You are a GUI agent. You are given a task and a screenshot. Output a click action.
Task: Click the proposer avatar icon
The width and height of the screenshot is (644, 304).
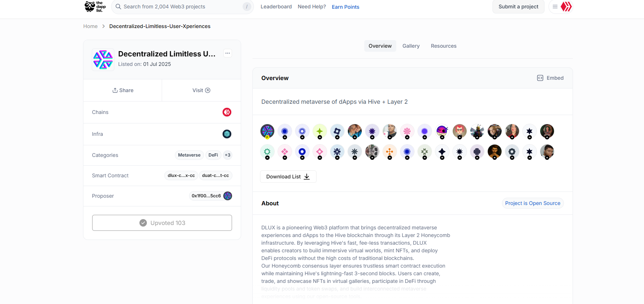click(x=228, y=196)
